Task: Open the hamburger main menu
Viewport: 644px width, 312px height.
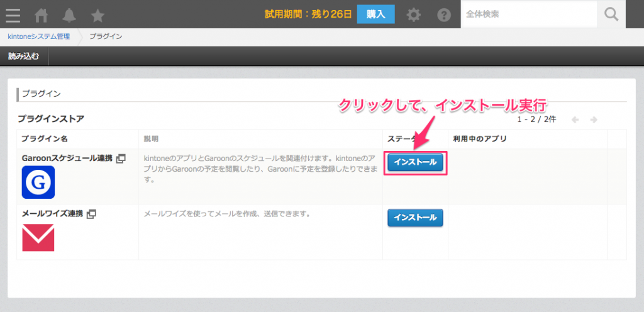Action: click(13, 14)
